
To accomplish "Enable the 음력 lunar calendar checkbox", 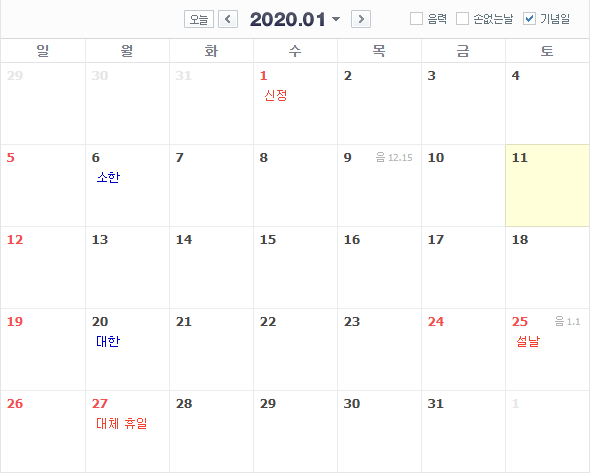I will click(x=416, y=18).
